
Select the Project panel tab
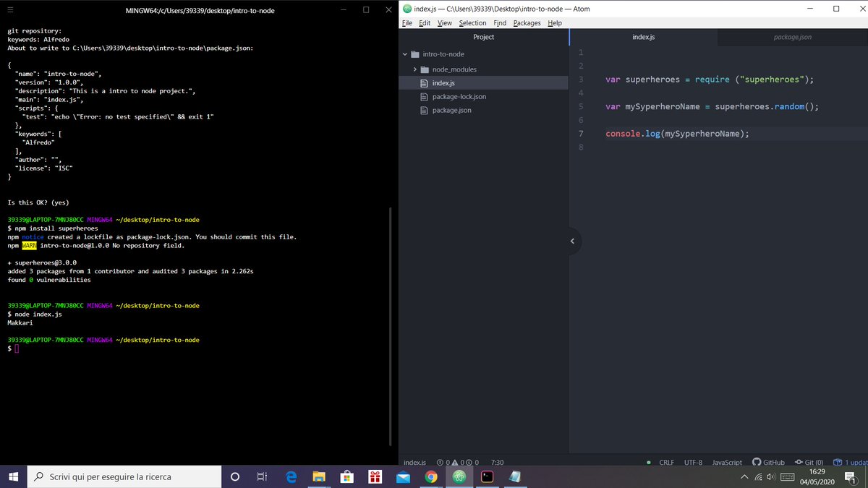(484, 37)
